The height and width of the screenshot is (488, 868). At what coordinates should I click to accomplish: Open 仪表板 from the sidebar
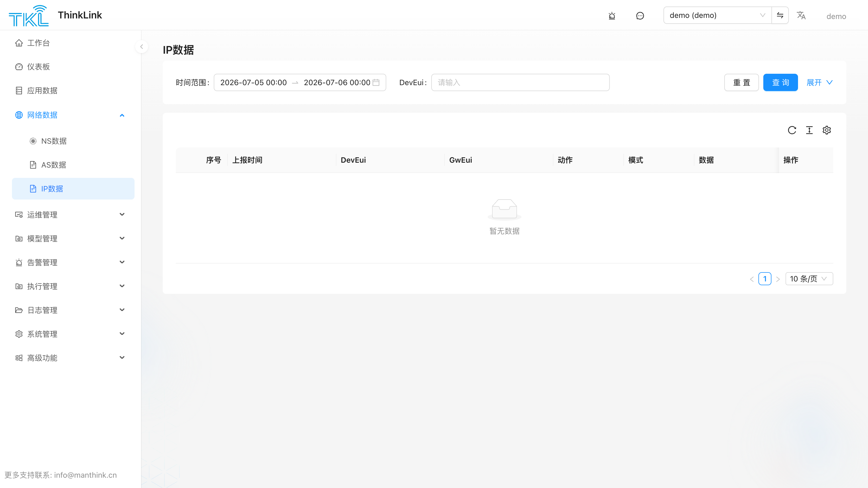point(73,67)
